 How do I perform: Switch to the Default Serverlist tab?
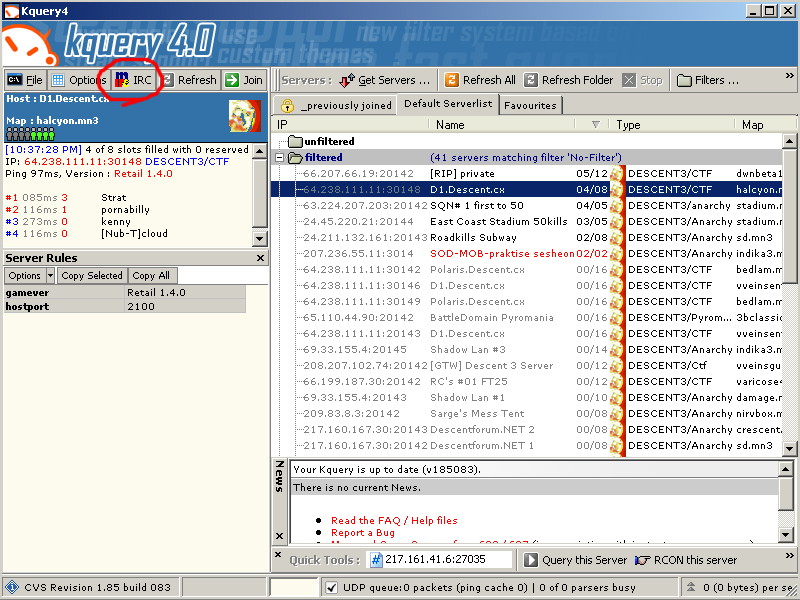pyautogui.click(x=448, y=104)
